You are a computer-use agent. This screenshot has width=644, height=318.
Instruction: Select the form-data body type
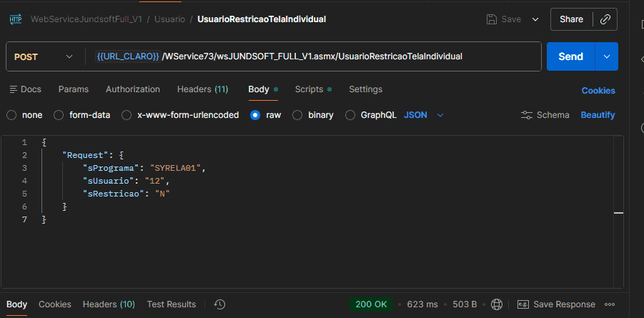click(x=59, y=115)
